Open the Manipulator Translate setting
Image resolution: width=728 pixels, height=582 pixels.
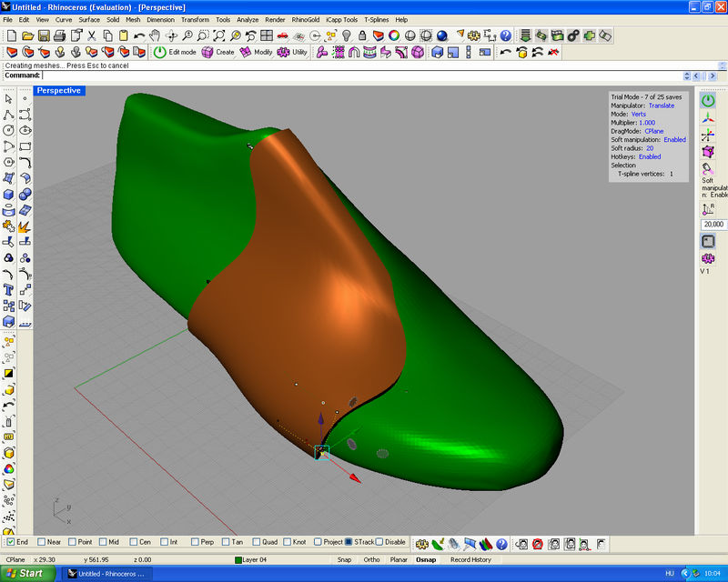point(661,105)
